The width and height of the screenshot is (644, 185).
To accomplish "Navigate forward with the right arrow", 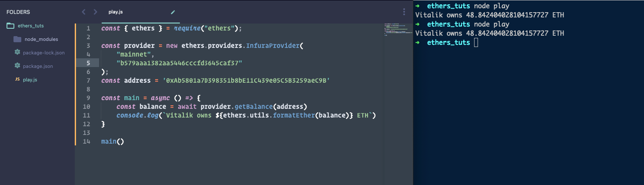I will (95, 12).
